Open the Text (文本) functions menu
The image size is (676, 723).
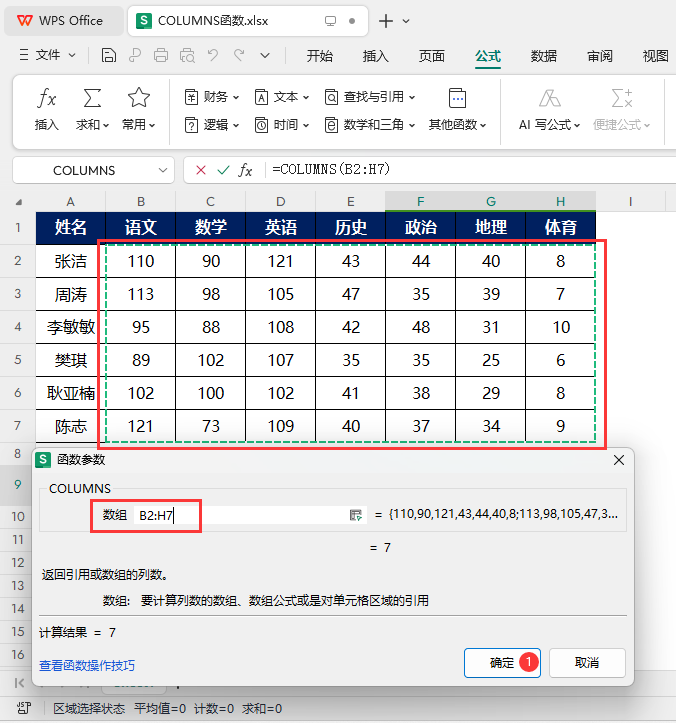click(281, 97)
